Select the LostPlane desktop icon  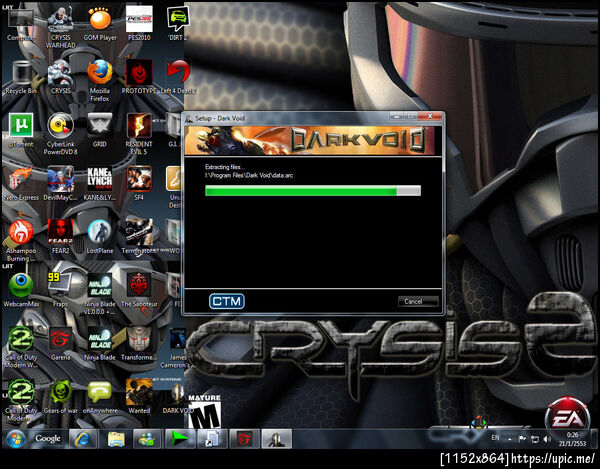(x=100, y=238)
